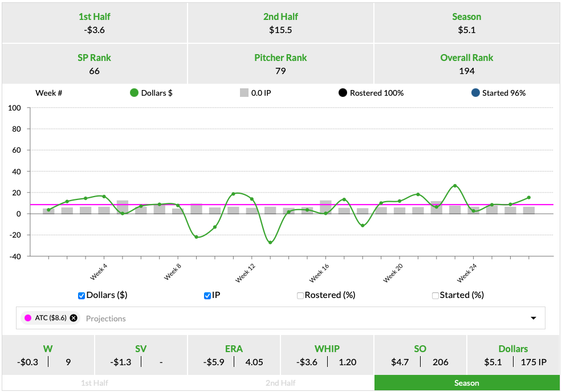Enable the Rostered (%) checkbox
562x392 pixels.
pyautogui.click(x=300, y=296)
